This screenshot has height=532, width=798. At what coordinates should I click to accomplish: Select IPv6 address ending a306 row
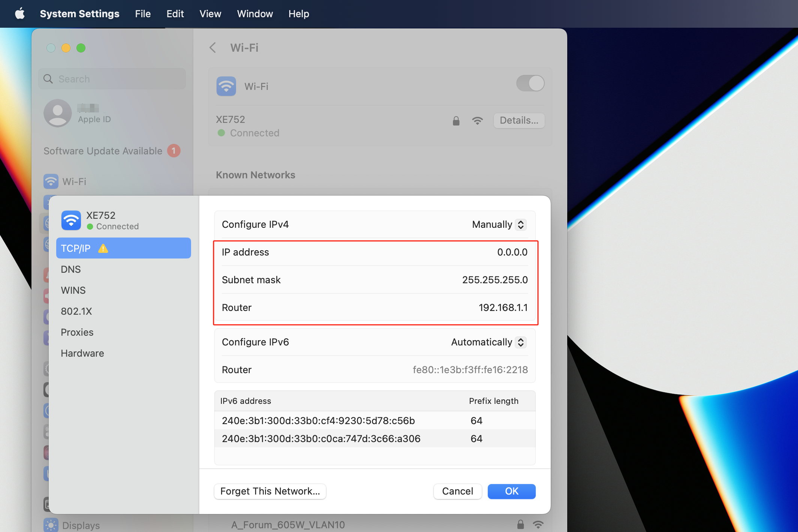[375, 438]
